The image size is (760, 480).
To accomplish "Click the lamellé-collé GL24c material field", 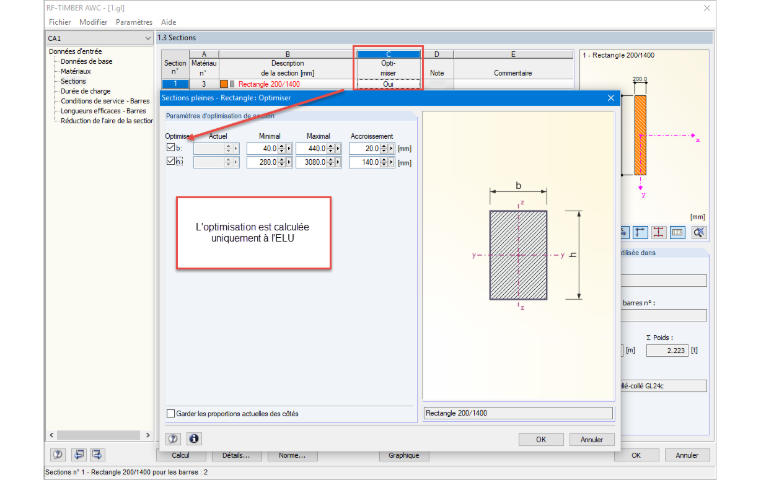I will (664, 386).
